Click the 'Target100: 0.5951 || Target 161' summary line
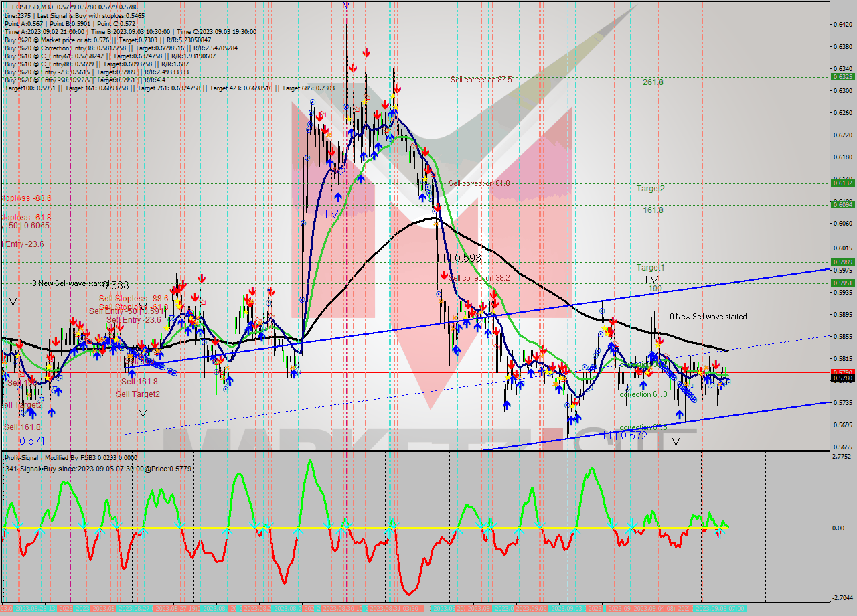 coord(169,88)
